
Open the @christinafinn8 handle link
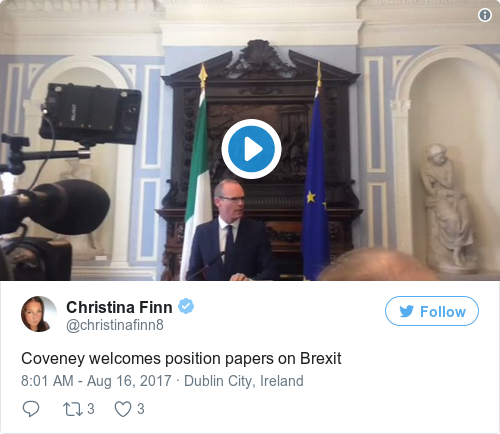pos(115,325)
